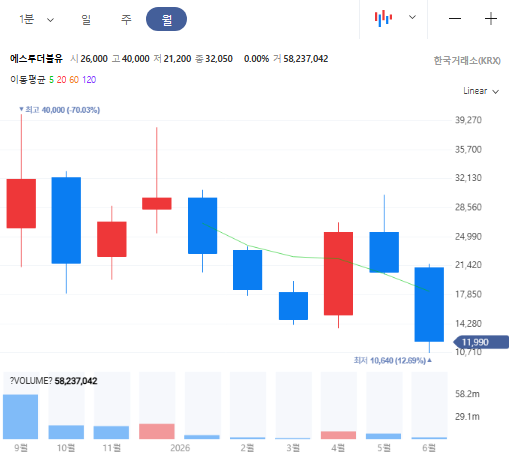Click the 5월 blue candlestick
The height and width of the screenshot is (457, 512).
click(x=384, y=252)
